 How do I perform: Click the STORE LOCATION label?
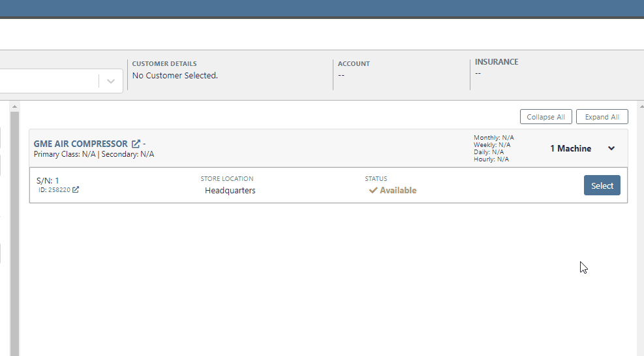tap(226, 179)
